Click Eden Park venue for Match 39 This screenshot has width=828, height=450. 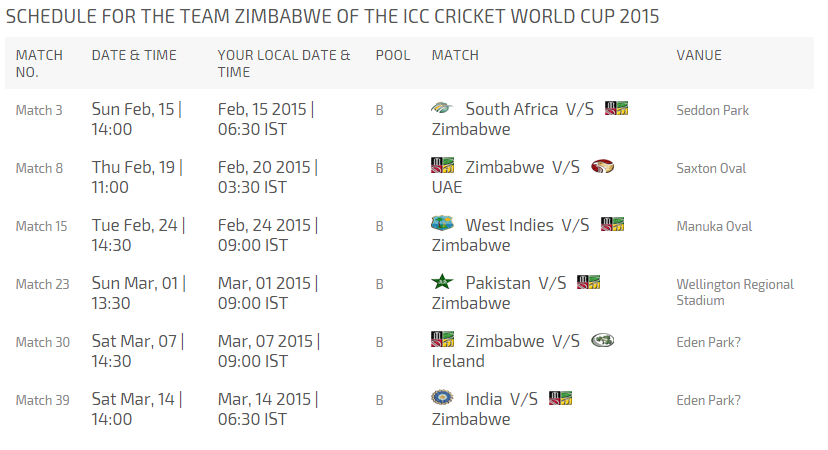708,400
